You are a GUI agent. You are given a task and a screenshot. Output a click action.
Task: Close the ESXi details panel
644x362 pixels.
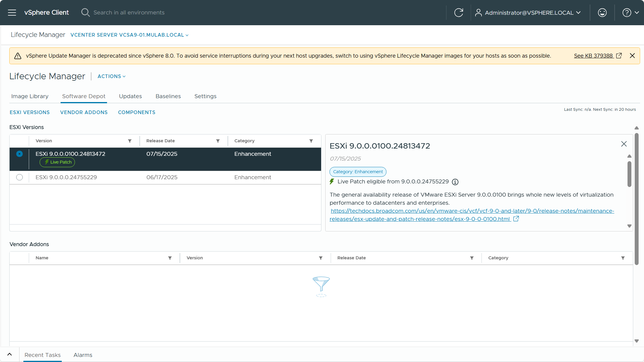click(624, 144)
